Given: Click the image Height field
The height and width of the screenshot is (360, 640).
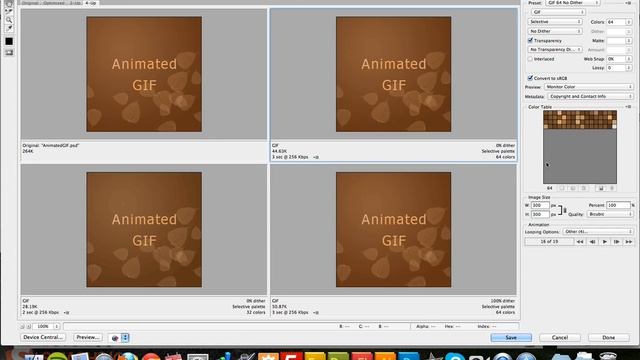Looking at the screenshot, I should tap(540, 214).
